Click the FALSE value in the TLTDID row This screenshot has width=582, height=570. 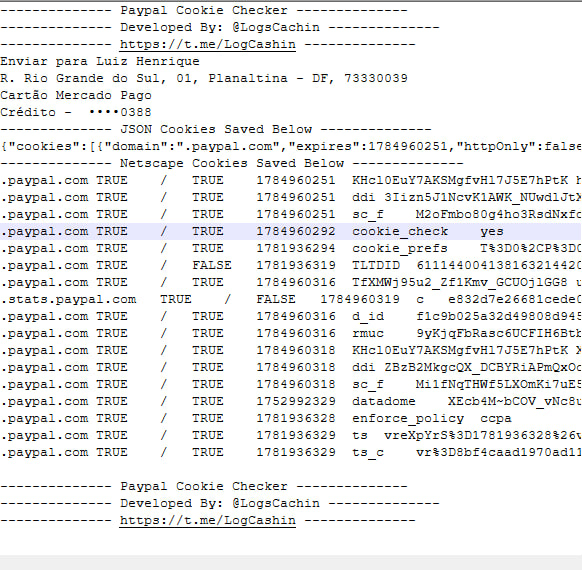pos(212,266)
